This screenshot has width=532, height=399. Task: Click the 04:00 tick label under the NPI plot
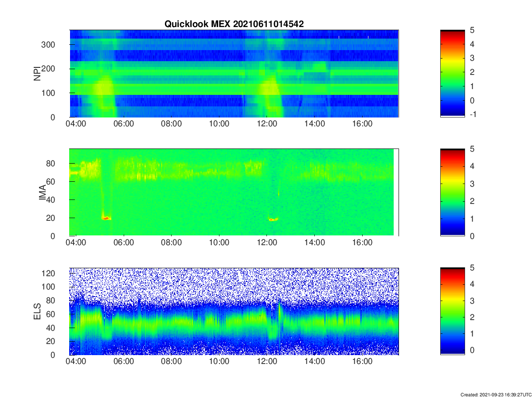click(76, 124)
